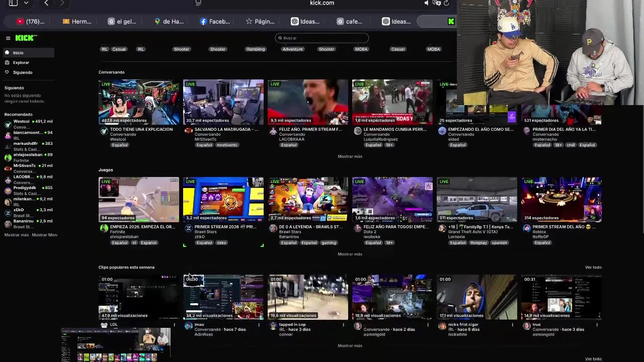Click the chill tag under misternacho stream

(571, 145)
